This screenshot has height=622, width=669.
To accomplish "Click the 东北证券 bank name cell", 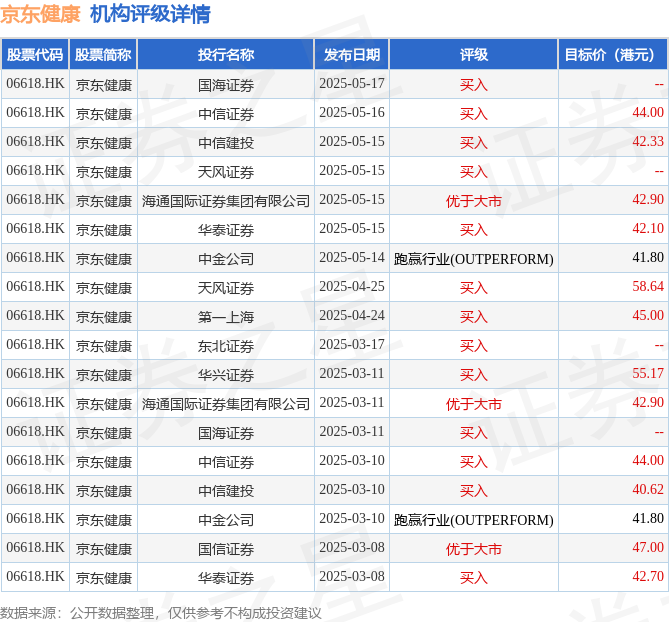I will coord(226,346).
